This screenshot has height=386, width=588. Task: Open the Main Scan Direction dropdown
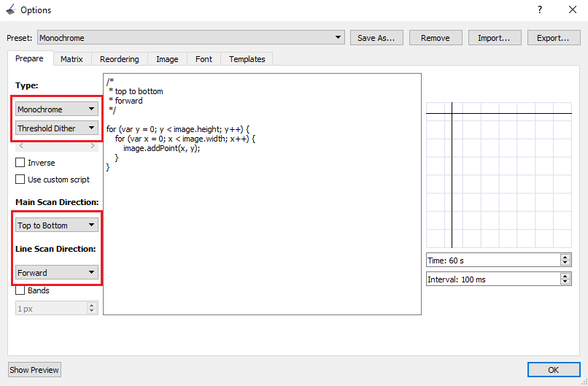(x=57, y=225)
